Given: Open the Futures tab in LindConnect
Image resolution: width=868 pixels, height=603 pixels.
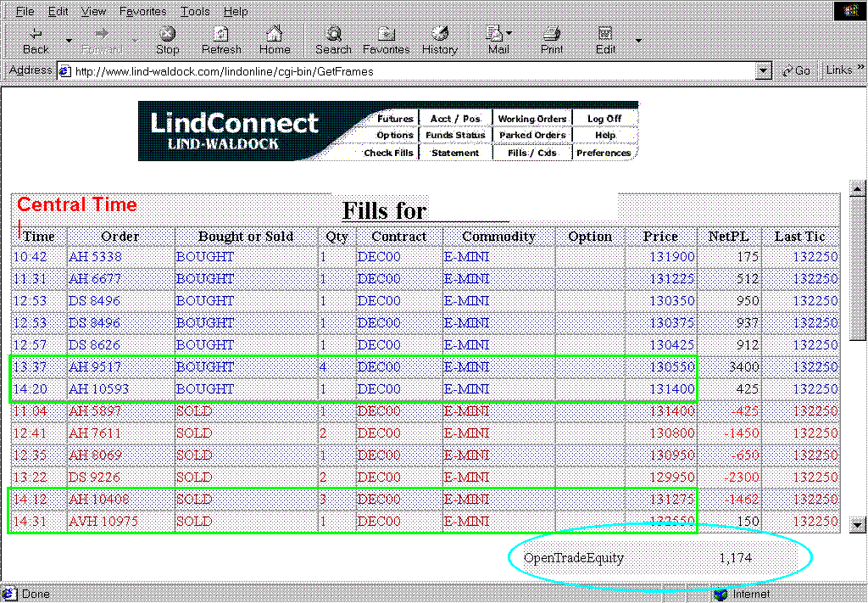Looking at the screenshot, I should coord(395,119).
